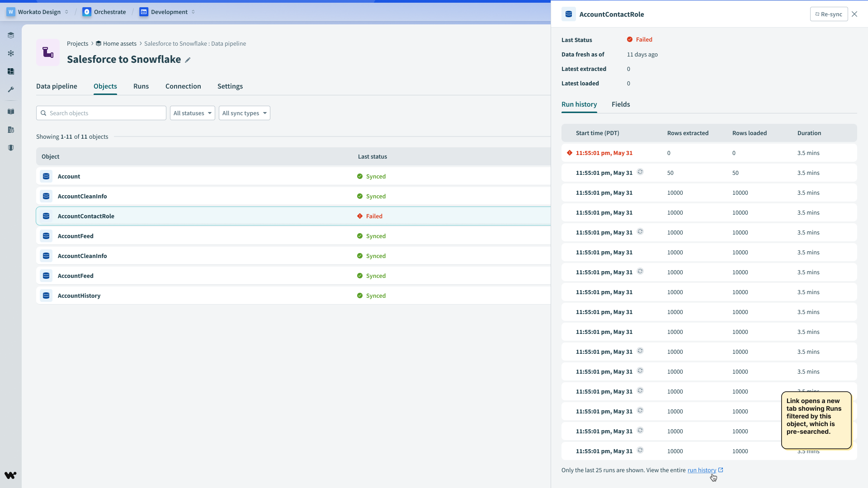868x488 pixels.
Task: Click the external link icon beside run history
Action: coord(721,470)
